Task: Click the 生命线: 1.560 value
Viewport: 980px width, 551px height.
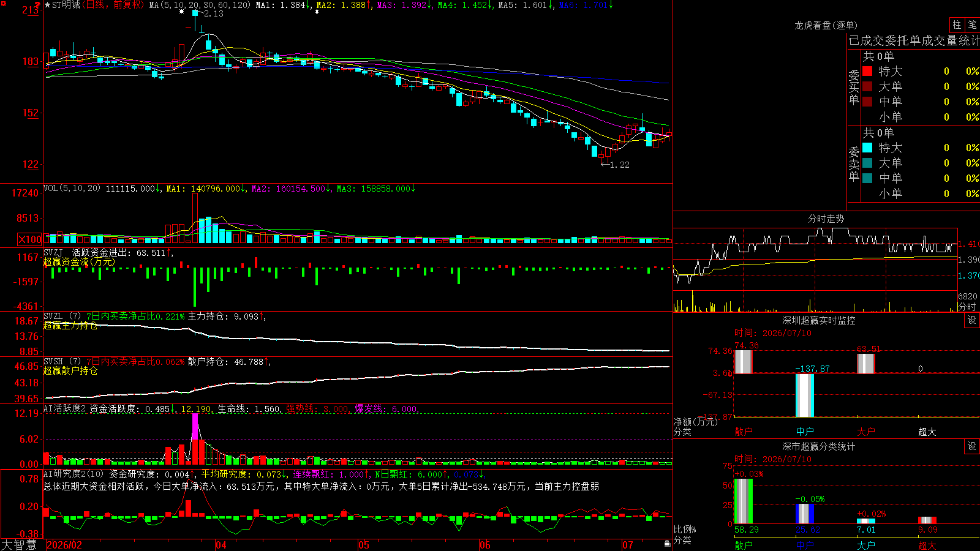Action: pos(249,409)
